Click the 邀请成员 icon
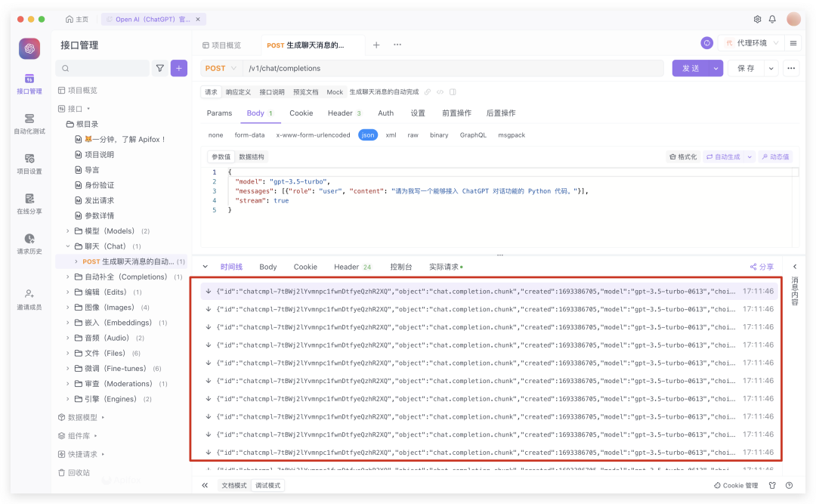 29,298
